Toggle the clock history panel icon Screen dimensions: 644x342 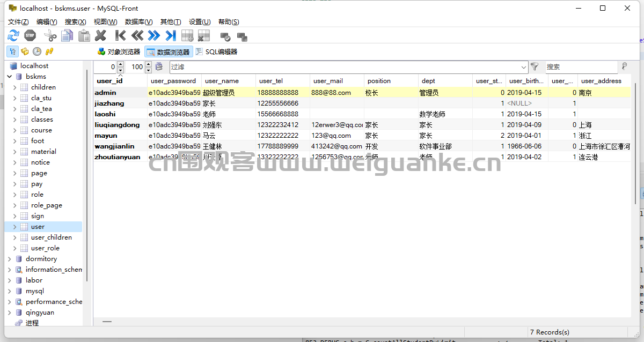[37, 51]
